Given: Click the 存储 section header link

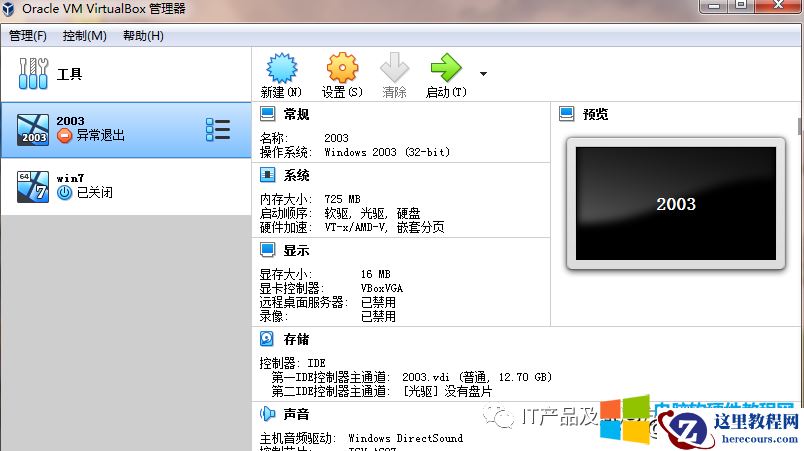Looking at the screenshot, I should click(296, 339).
